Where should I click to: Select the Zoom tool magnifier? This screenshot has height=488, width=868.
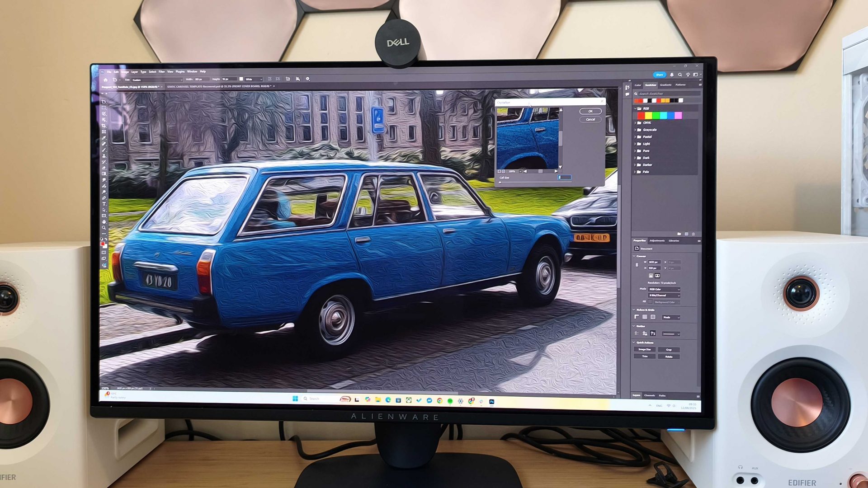104,228
